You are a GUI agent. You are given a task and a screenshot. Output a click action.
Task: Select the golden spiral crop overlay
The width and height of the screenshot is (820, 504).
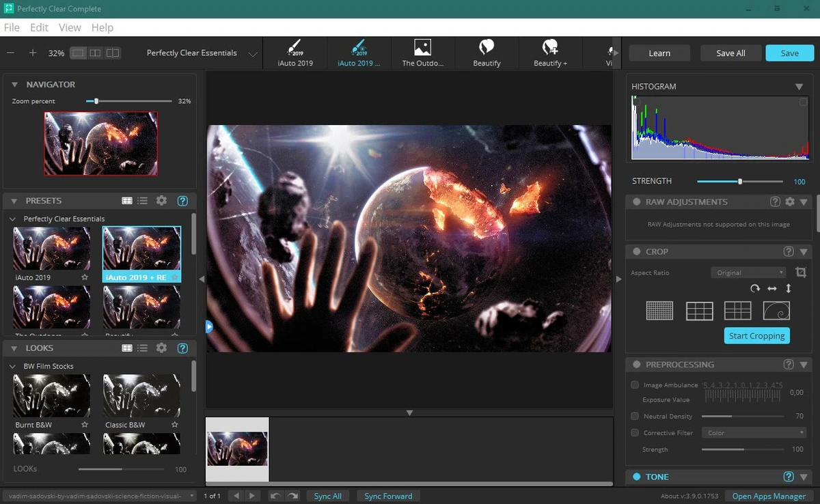[x=776, y=311]
